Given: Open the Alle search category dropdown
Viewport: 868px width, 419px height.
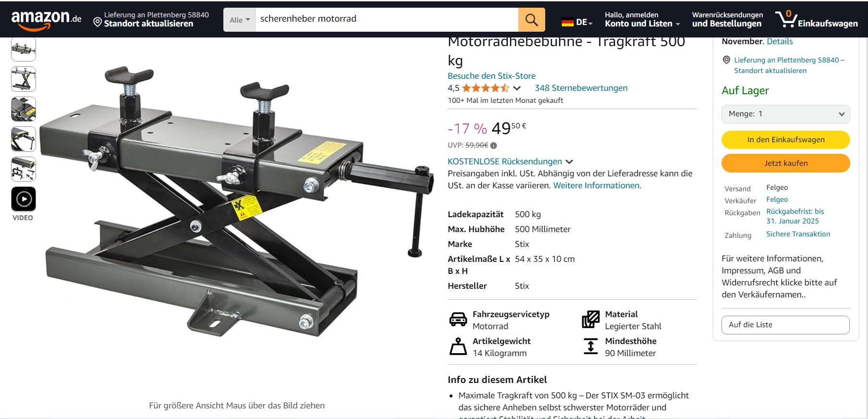Looking at the screenshot, I should coord(239,20).
